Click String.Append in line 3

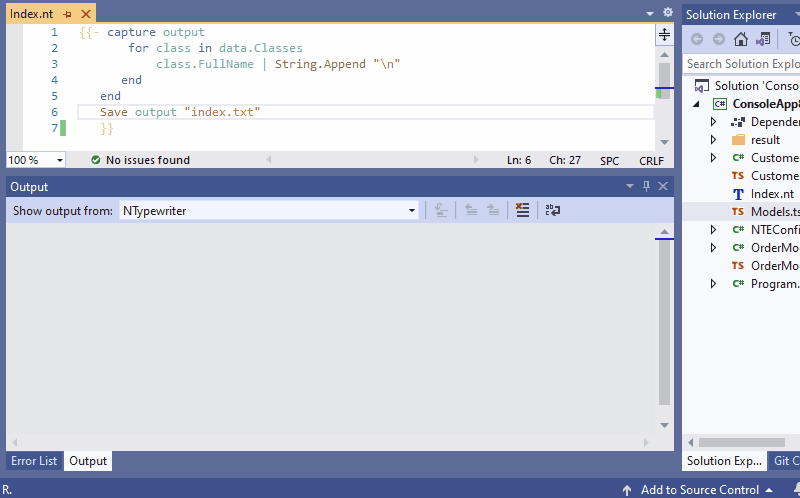(x=320, y=64)
